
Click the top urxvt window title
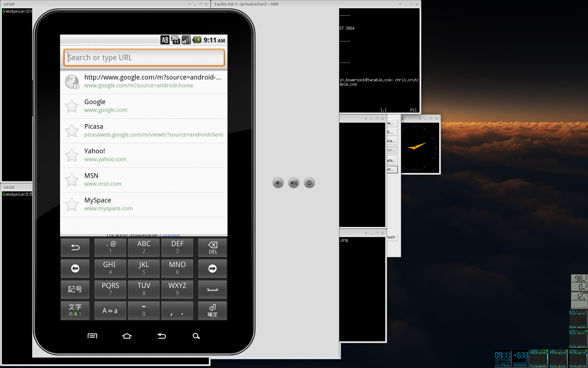pos(9,4)
